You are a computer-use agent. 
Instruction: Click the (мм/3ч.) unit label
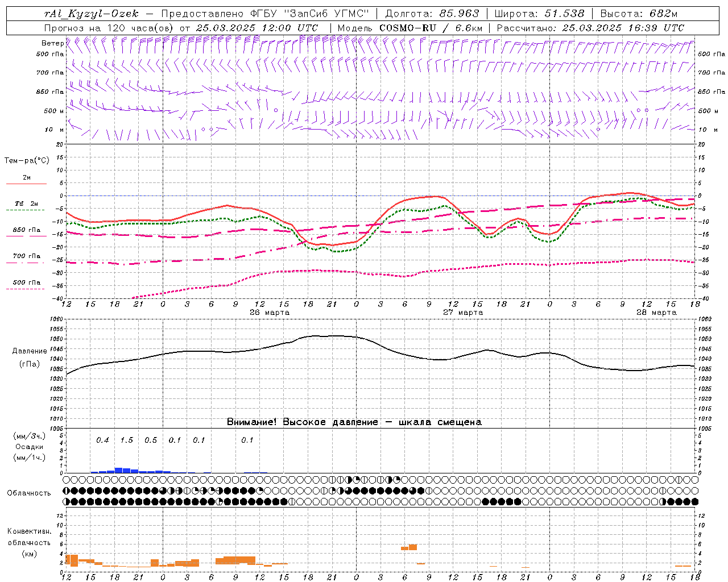point(29,436)
